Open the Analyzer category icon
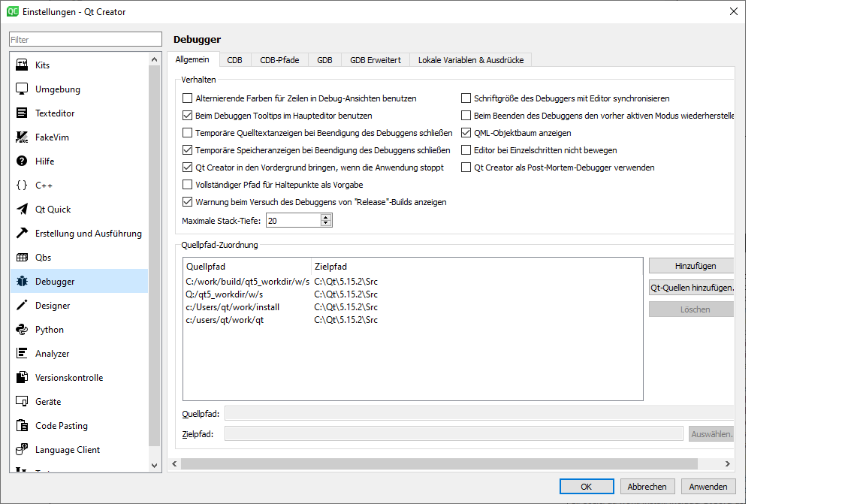The width and height of the screenshot is (863, 504). pos(22,353)
